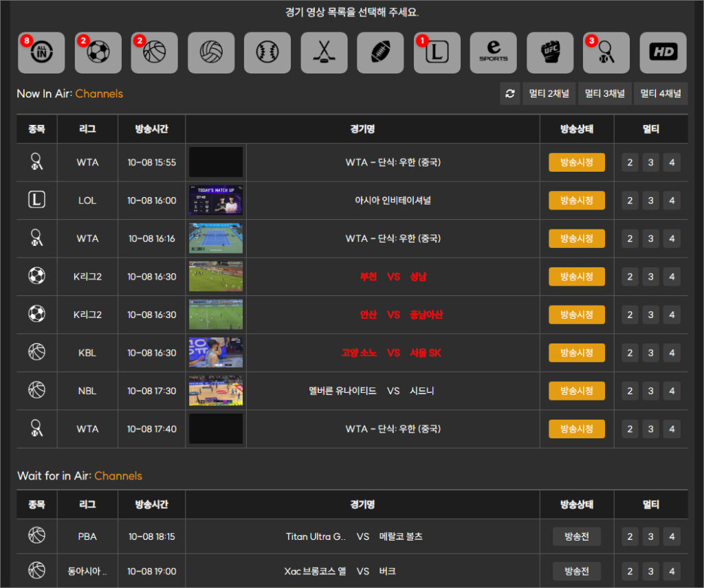Switch to 멀티 2채널 view

(549, 93)
